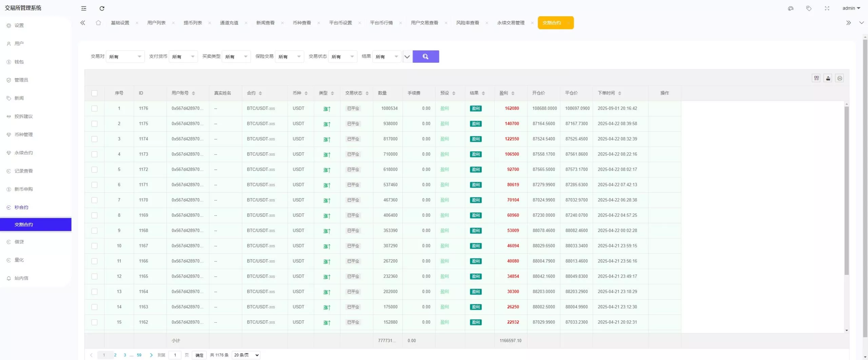868x360 pixels.
Task: Toggle the select-all checkbox in the table header
Action: (95, 93)
